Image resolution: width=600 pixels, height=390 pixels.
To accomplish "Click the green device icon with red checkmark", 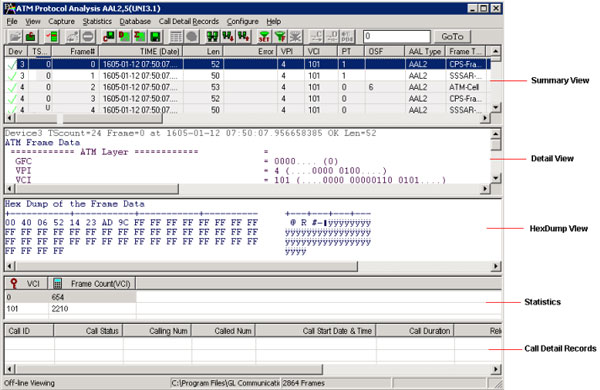I will coord(51,37).
